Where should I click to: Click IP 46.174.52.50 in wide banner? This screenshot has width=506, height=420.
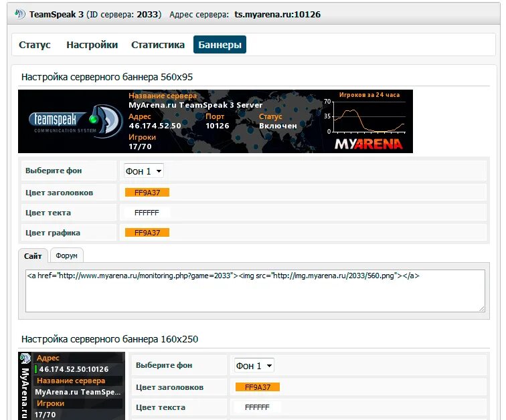click(155, 126)
